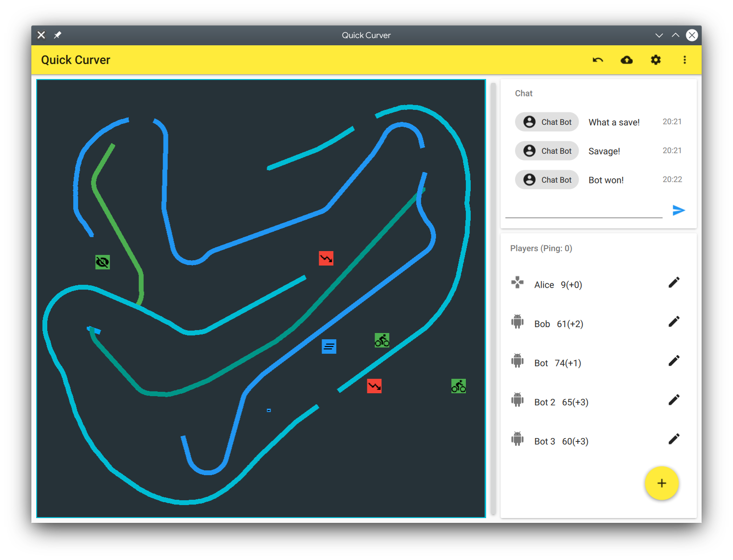Click Bot 3's score "60(+3)"
The image size is (733, 560).
tap(575, 441)
